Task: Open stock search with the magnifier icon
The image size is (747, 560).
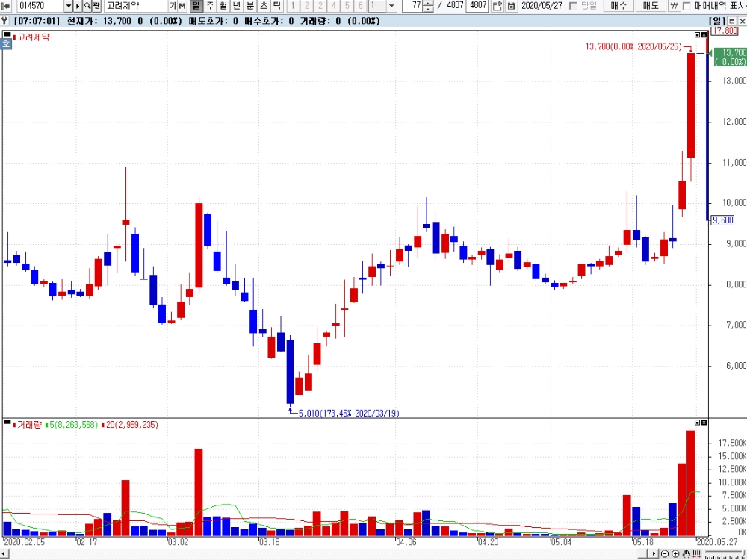Action: point(87,6)
